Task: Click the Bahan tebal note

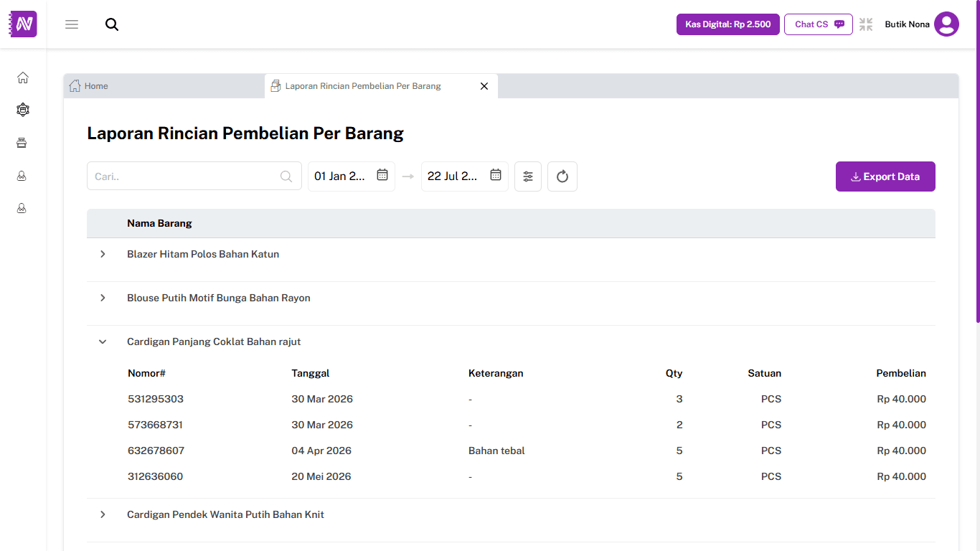Action: (x=496, y=451)
